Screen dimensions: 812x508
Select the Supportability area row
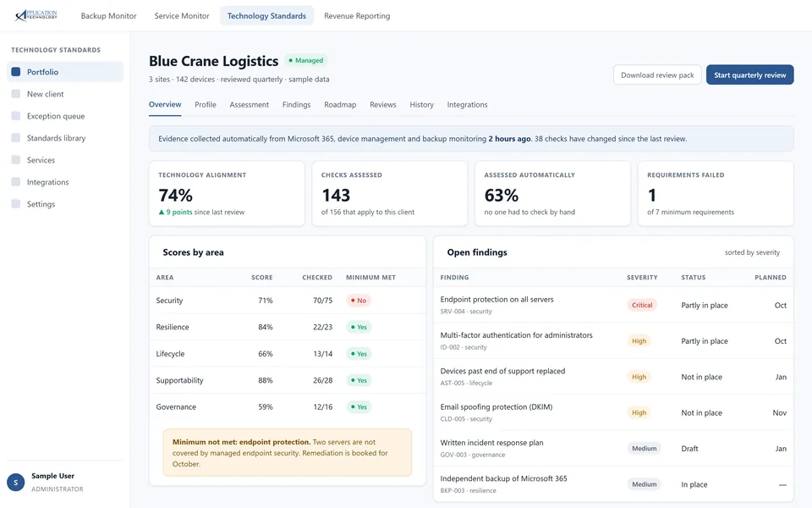point(288,380)
